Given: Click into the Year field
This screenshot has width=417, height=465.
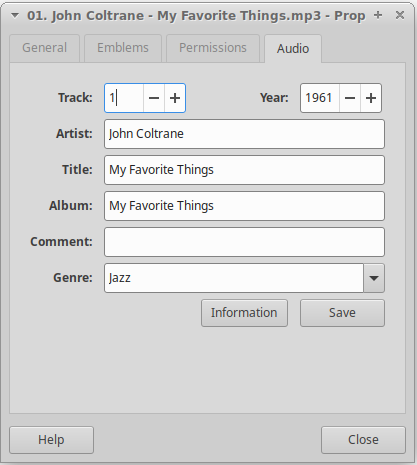Looking at the screenshot, I should click(x=320, y=98).
